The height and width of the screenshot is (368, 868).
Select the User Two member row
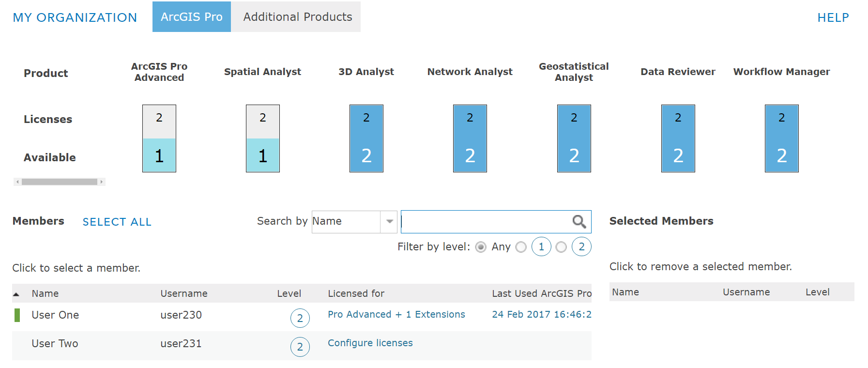tap(302, 346)
